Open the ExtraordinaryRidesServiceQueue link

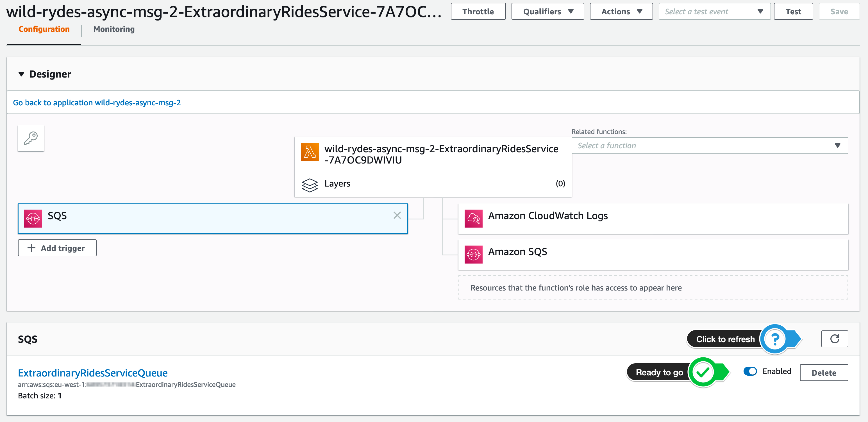[x=93, y=373]
